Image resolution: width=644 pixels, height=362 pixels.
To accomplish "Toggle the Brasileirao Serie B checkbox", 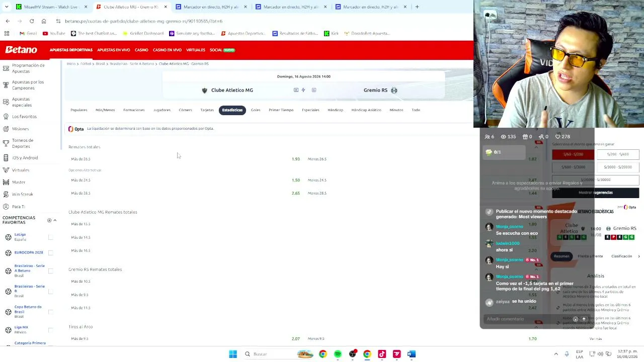I will click(50, 292).
